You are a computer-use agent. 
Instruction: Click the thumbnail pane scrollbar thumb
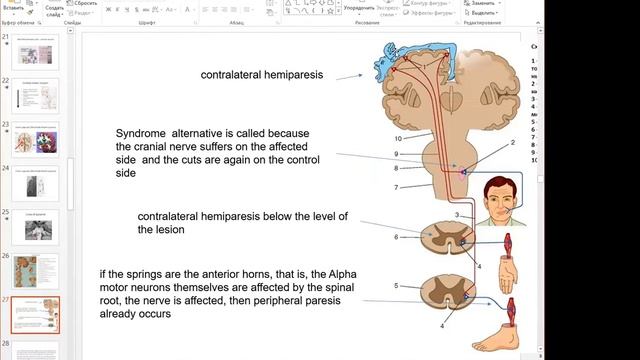pos(70,184)
